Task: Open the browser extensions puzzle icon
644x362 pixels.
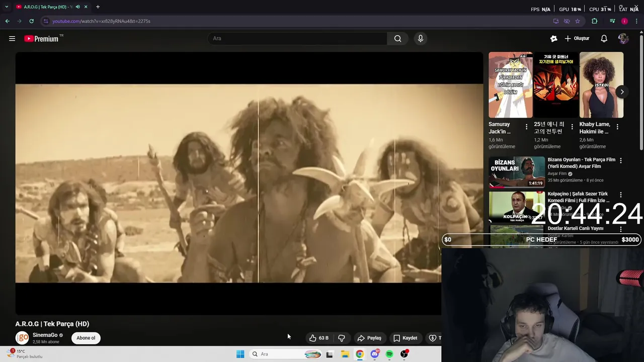Action: [x=595, y=21]
